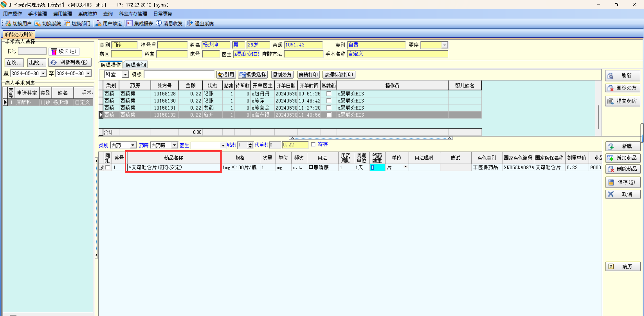Click the 切换系统 toolbar icon
The width and height of the screenshot is (644, 316).
click(38, 24)
